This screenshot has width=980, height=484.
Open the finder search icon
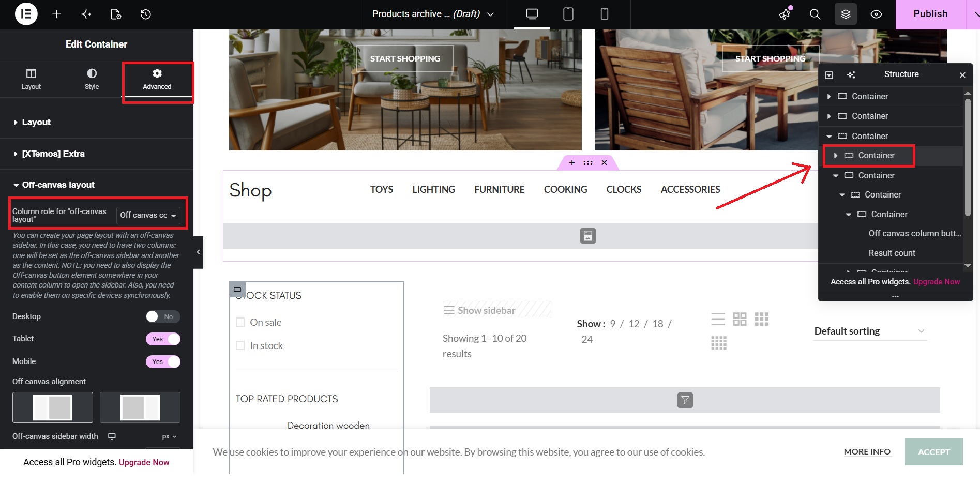[815, 14]
